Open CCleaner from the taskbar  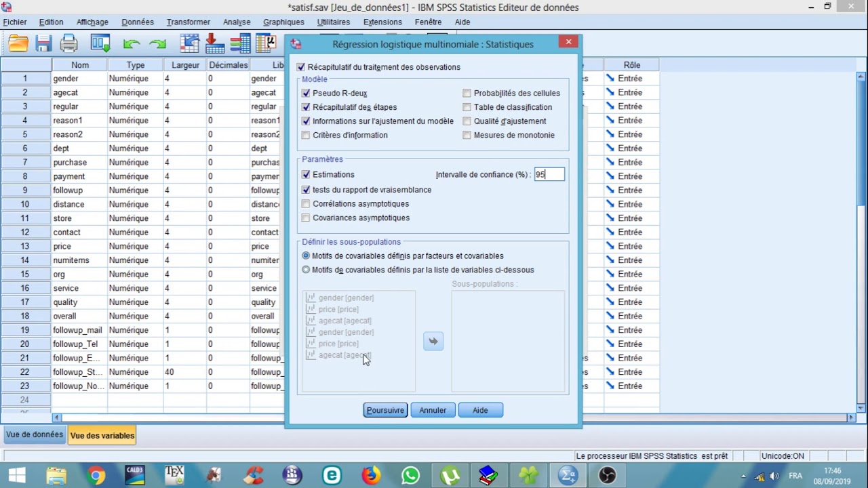[x=253, y=476]
